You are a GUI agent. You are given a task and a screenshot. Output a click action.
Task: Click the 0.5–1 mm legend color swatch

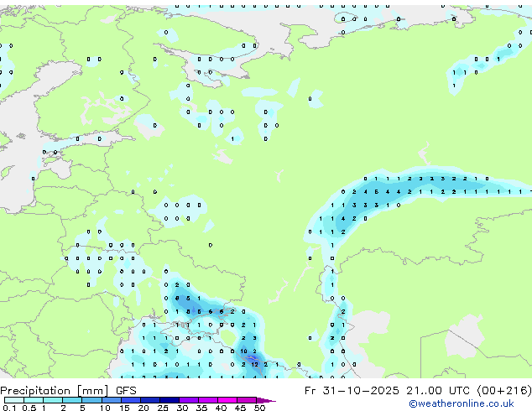tap(34, 400)
